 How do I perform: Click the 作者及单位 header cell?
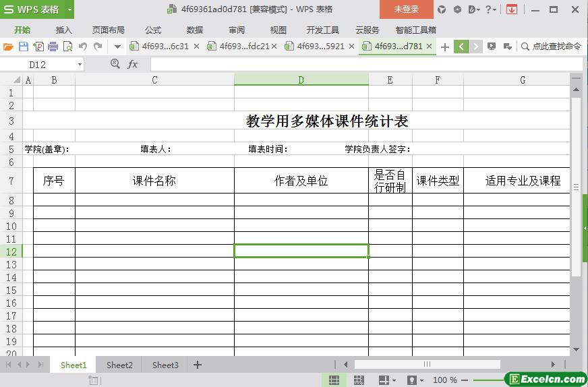click(301, 181)
